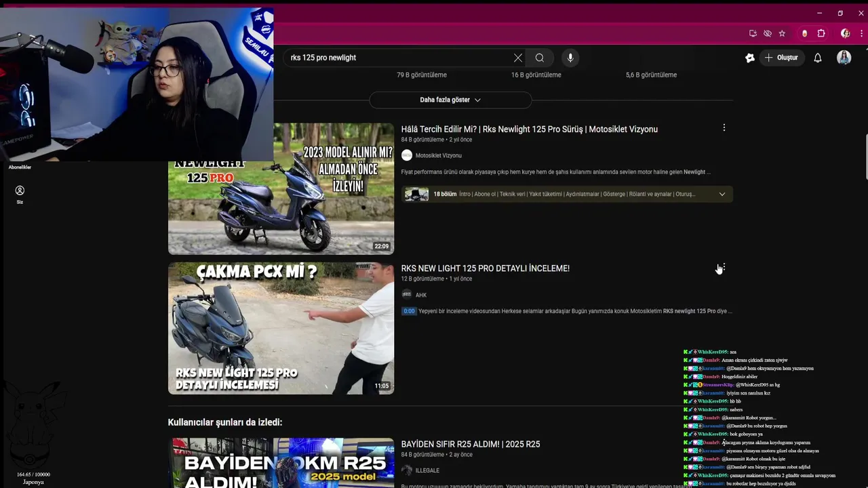Click the 16 B görüntüleme text

click(536, 75)
